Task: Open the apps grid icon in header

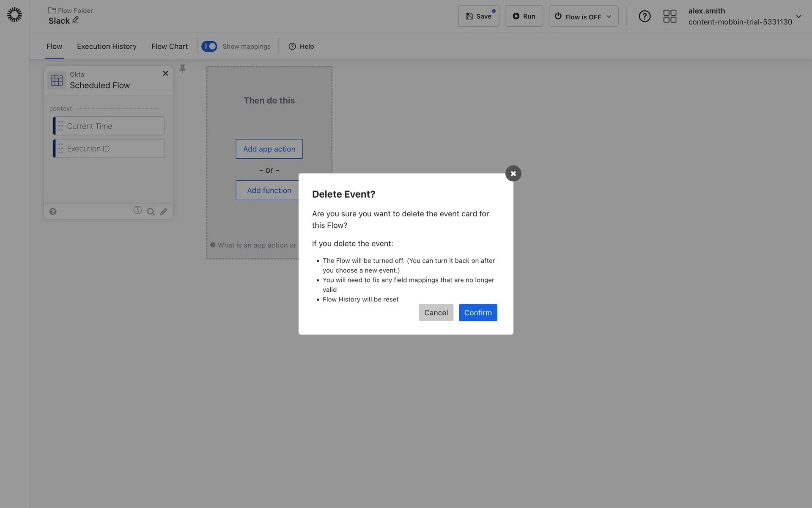Action: pos(669,17)
